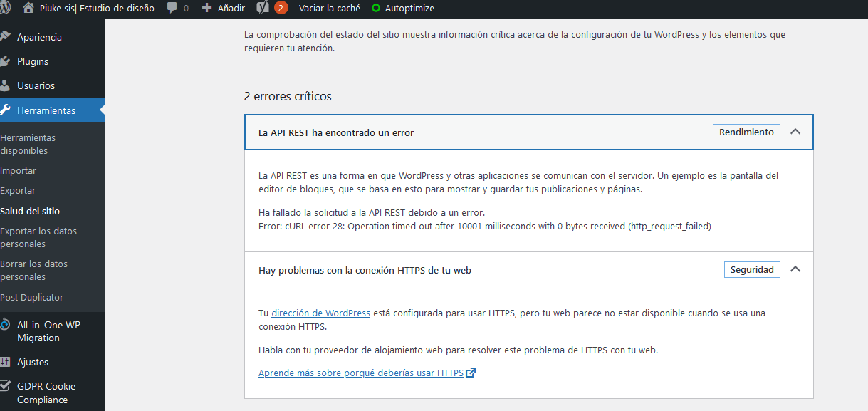The height and width of the screenshot is (411, 868).
Task: Open Exportar los datos personales
Action: pos(38,237)
